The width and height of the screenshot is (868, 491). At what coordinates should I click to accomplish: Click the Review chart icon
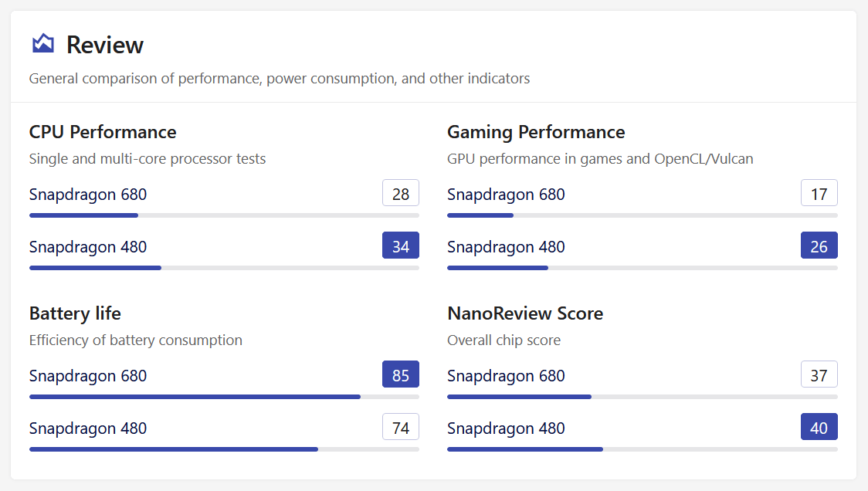coord(43,44)
